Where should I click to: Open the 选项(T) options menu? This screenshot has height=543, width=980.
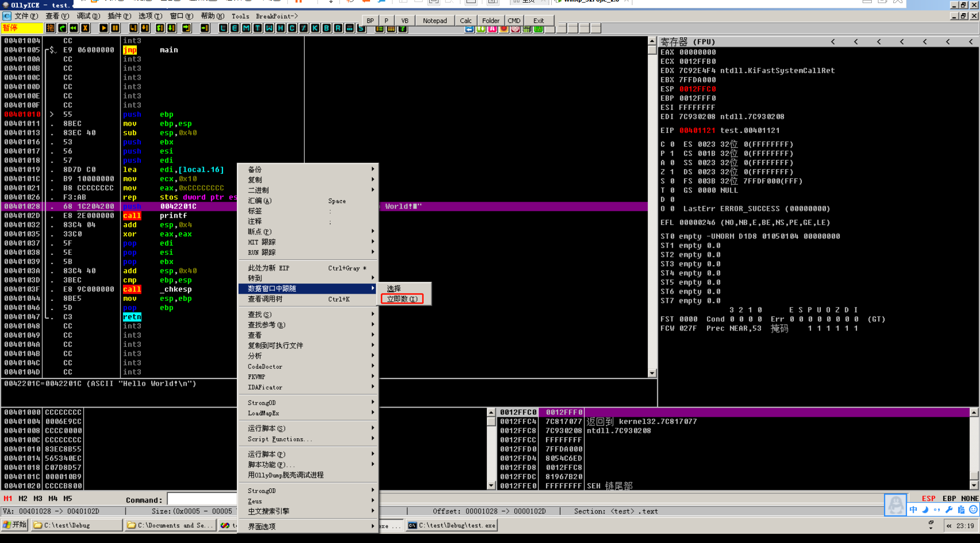tap(151, 16)
